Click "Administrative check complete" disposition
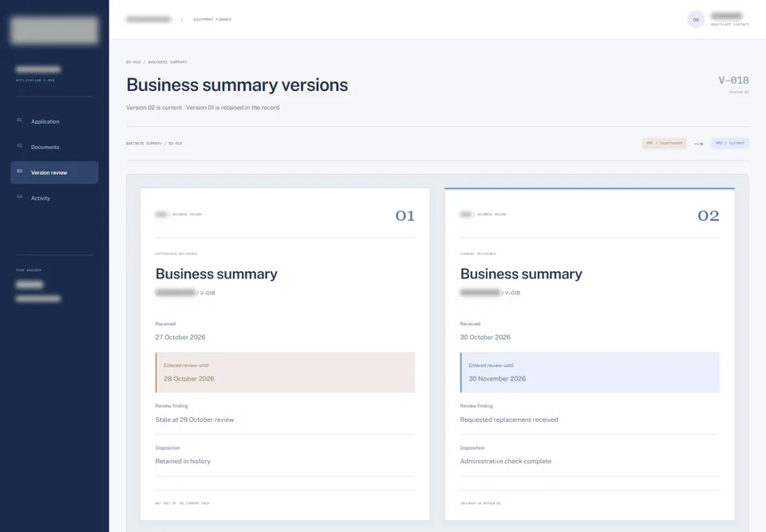The width and height of the screenshot is (766, 532). [x=506, y=461]
